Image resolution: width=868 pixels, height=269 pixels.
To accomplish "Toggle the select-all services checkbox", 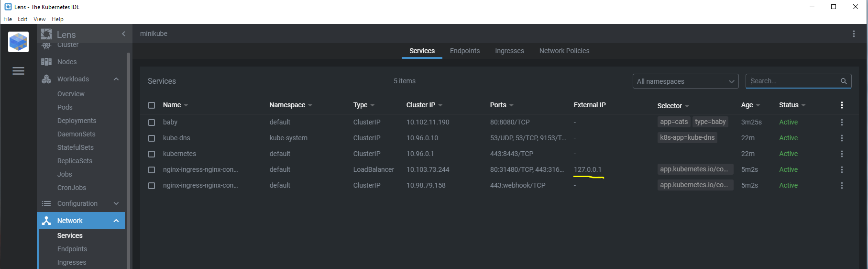I will 152,105.
